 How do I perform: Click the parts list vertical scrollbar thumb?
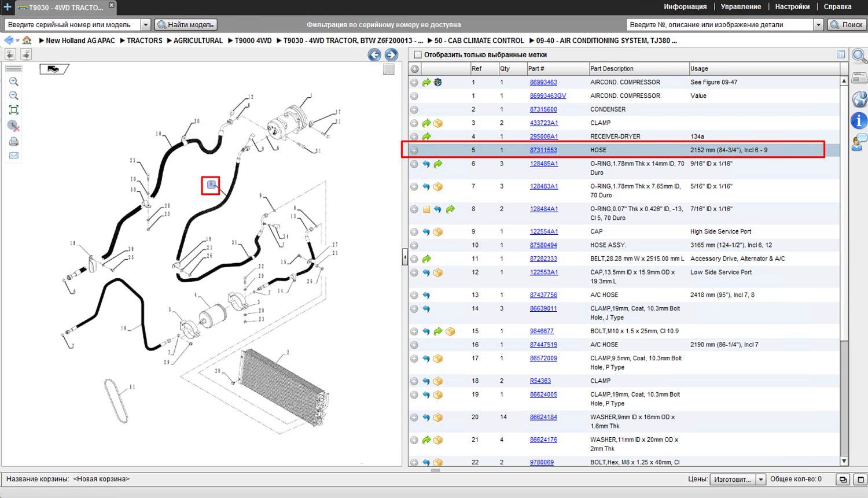coord(844,214)
